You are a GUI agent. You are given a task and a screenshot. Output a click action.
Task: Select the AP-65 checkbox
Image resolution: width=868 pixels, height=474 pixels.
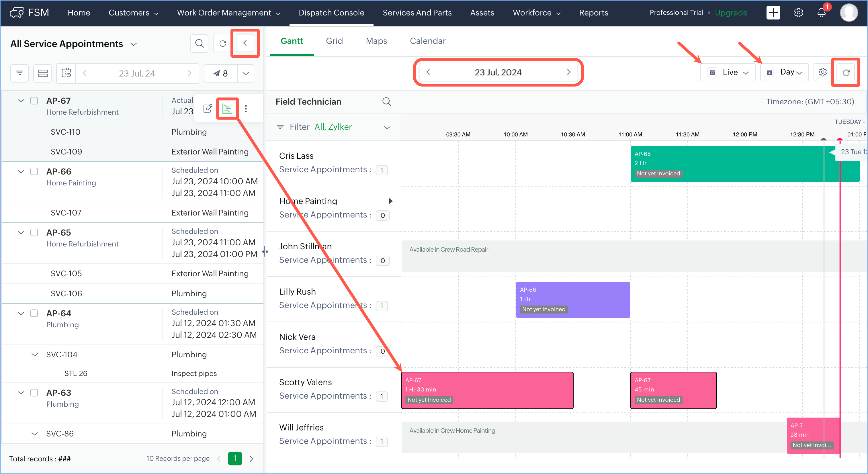(34, 232)
